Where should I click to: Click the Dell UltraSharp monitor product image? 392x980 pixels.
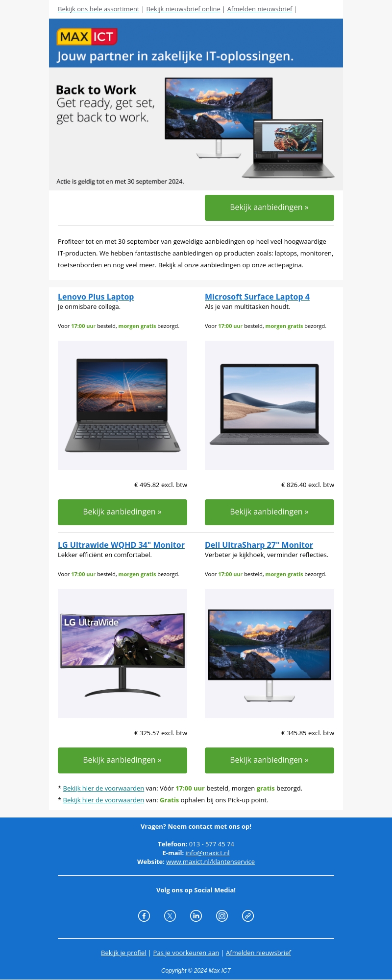coord(269,653)
